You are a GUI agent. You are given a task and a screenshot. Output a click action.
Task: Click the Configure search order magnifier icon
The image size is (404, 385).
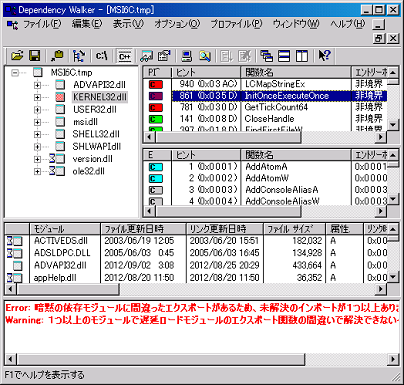pyautogui.click(x=205, y=56)
